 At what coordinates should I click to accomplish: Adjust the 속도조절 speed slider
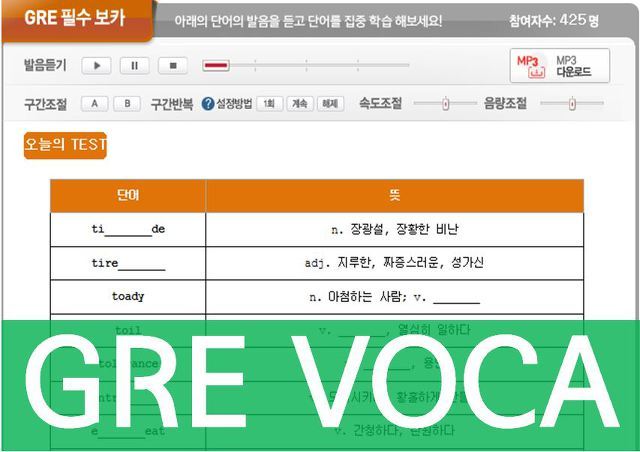[x=445, y=104]
